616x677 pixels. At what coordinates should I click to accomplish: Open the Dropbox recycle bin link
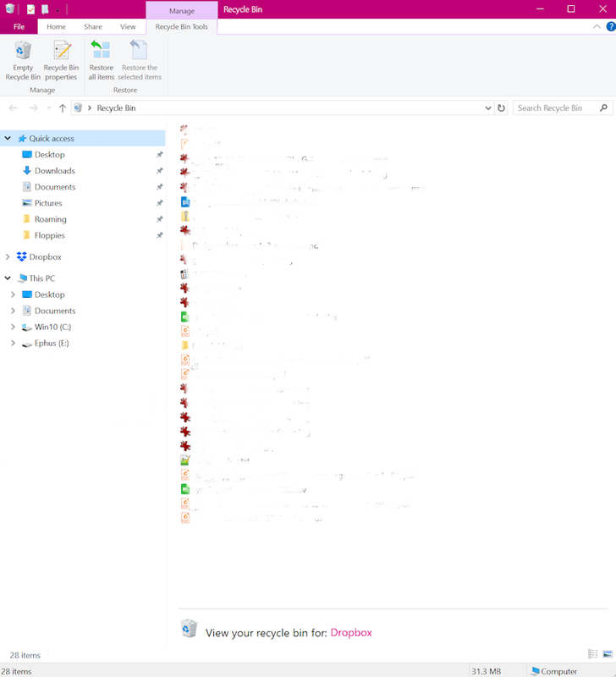(x=351, y=632)
